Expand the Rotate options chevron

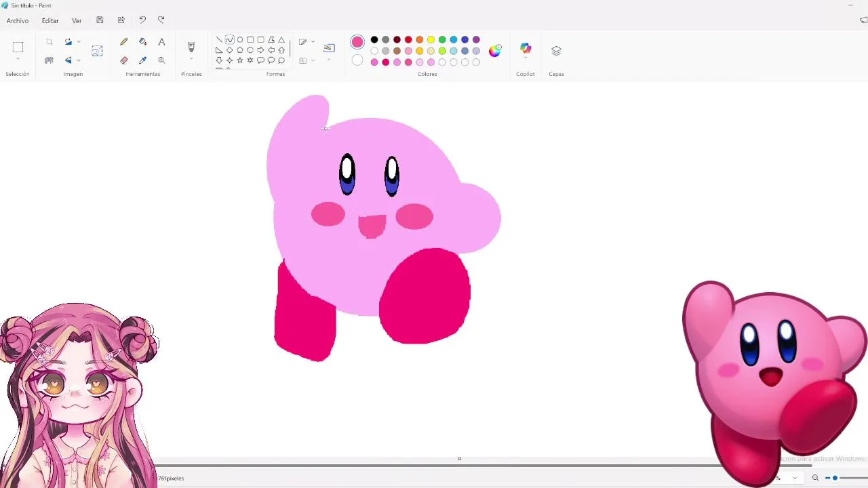click(x=79, y=42)
